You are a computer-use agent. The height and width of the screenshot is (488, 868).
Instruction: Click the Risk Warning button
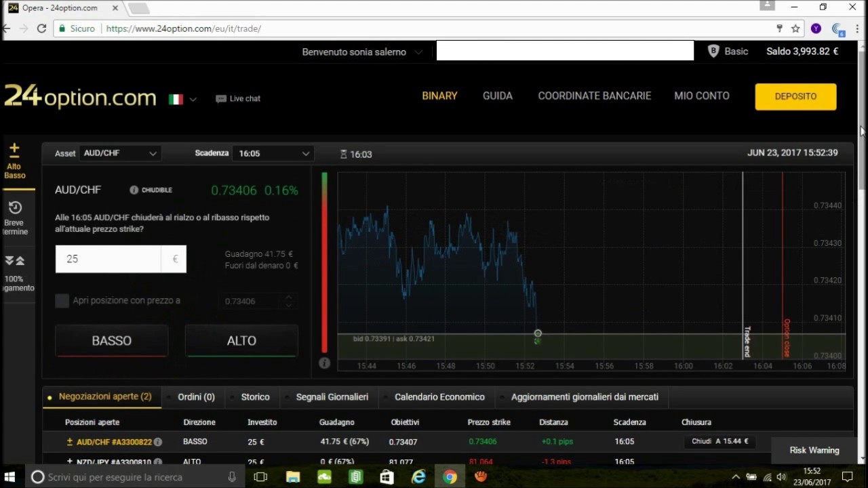pyautogui.click(x=814, y=450)
